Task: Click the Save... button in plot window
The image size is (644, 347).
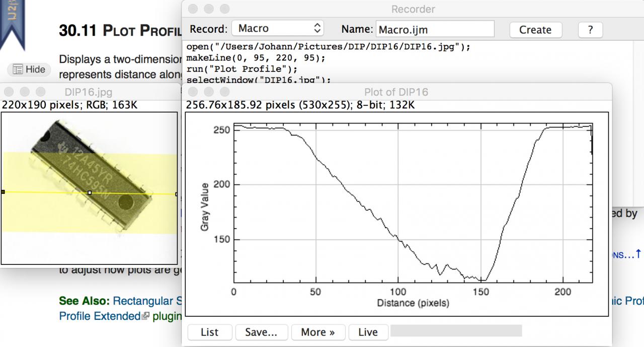Action: pos(261,332)
